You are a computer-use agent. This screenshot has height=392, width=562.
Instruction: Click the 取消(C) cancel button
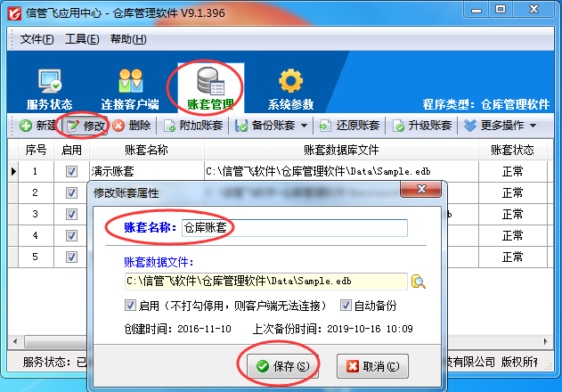point(372,366)
